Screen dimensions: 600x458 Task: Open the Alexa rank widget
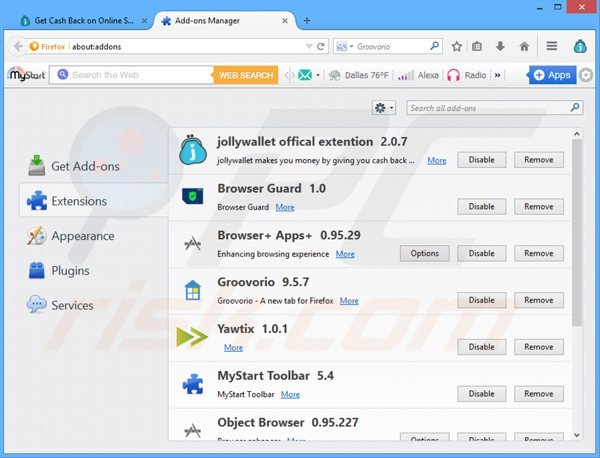(418, 75)
